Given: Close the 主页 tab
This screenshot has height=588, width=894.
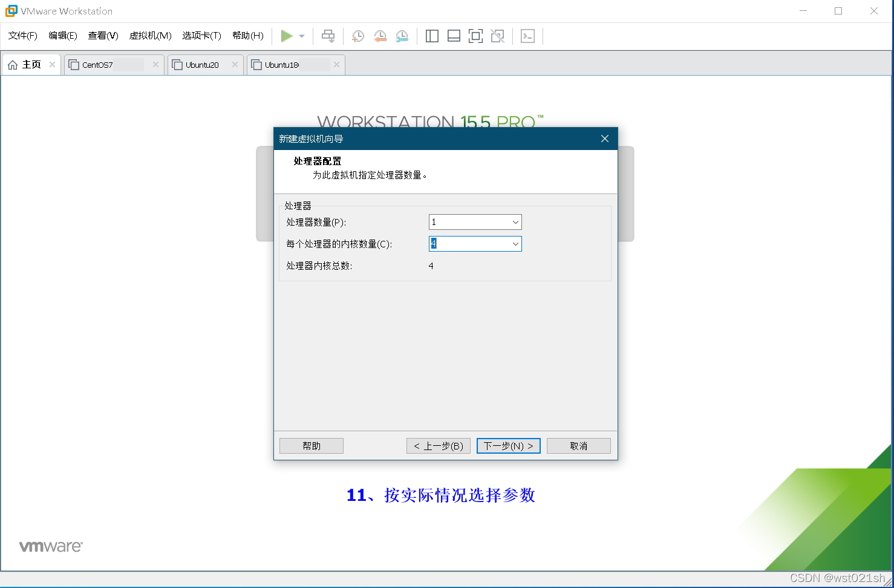Looking at the screenshot, I should (53, 65).
